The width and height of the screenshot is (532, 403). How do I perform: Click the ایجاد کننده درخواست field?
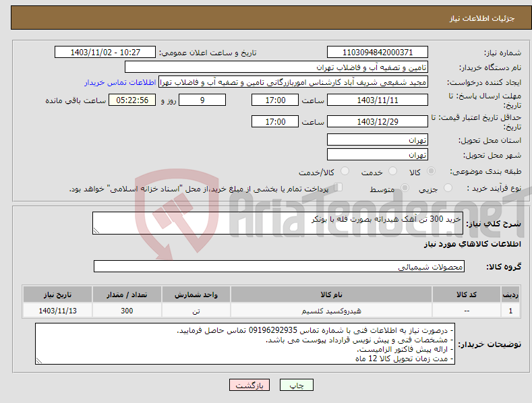(293, 82)
